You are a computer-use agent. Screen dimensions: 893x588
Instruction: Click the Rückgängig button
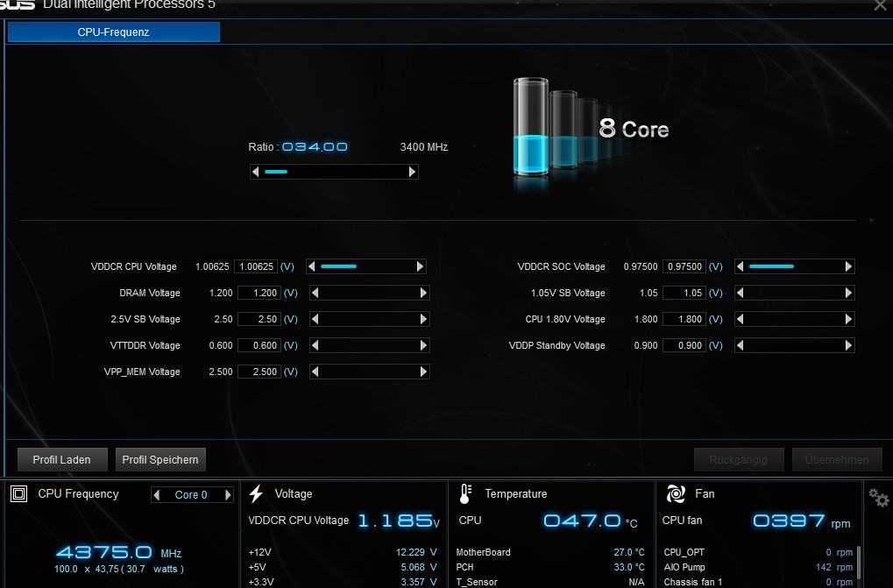click(739, 459)
